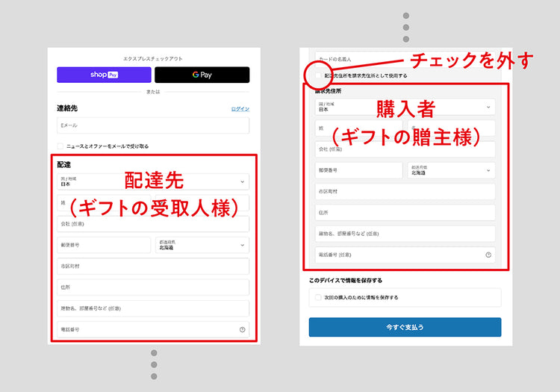Screen dimensions: 560x392
Task: Enable the ニュースとオファーをメールで受け取る checkbox
Action: [60, 146]
